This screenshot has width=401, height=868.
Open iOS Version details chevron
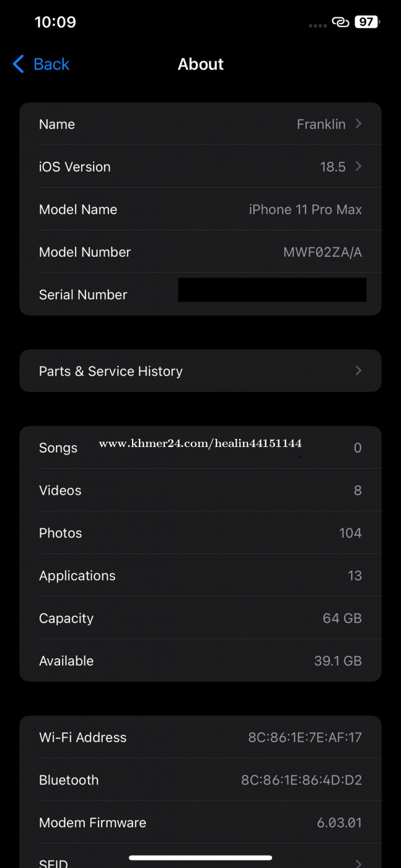(358, 166)
